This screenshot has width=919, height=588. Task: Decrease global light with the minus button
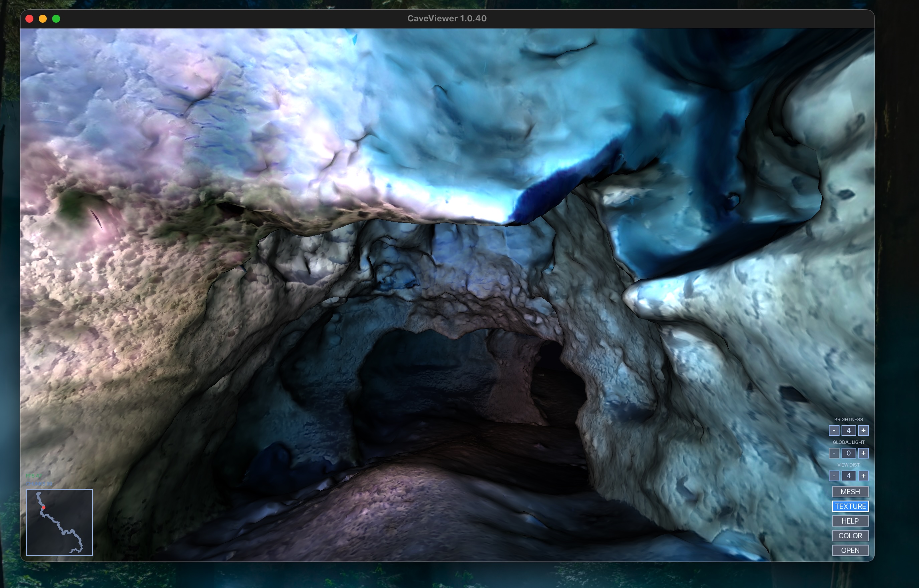pos(834,453)
